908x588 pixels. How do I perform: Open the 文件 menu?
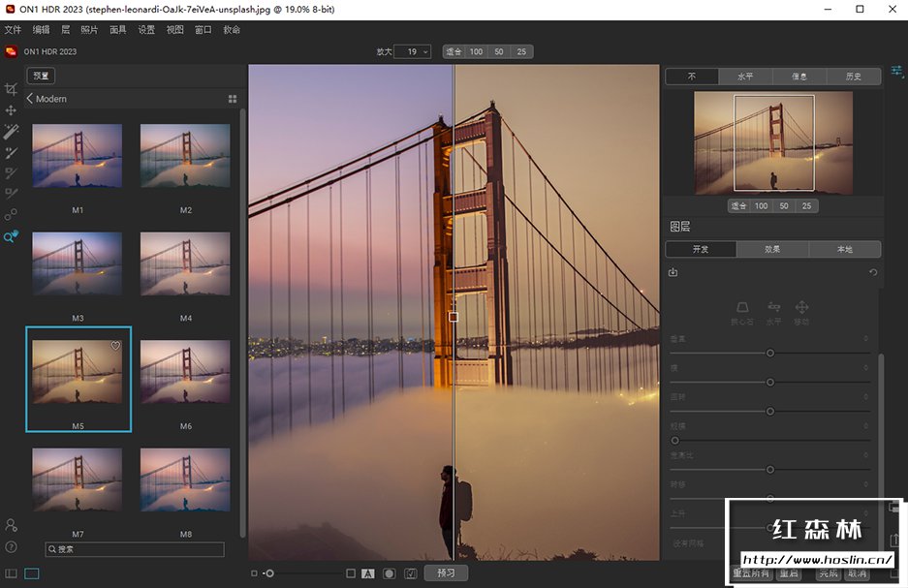(13, 30)
